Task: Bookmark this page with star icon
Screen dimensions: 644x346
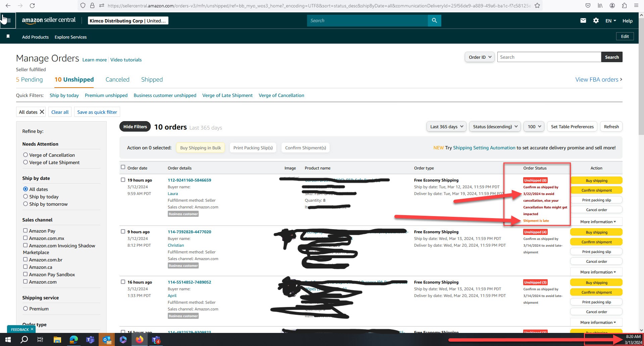Action: [x=537, y=5]
